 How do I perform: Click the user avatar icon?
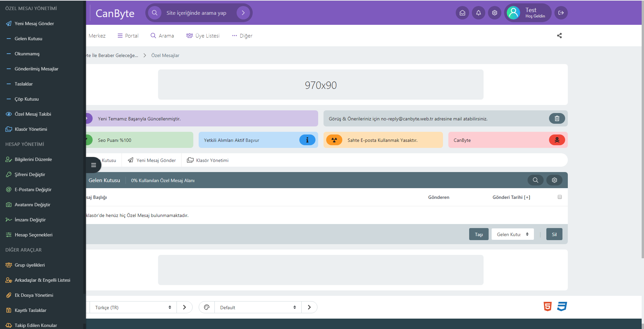[x=513, y=13]
